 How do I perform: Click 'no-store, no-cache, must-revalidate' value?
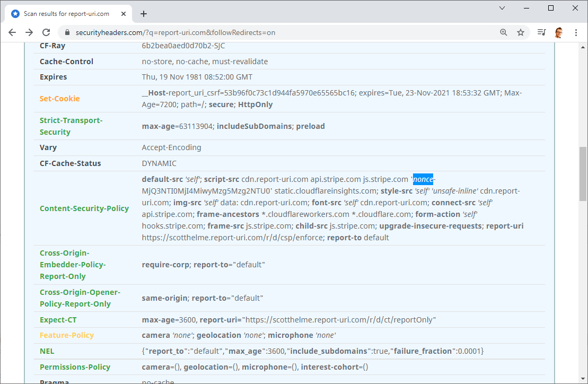pos(205,62)
